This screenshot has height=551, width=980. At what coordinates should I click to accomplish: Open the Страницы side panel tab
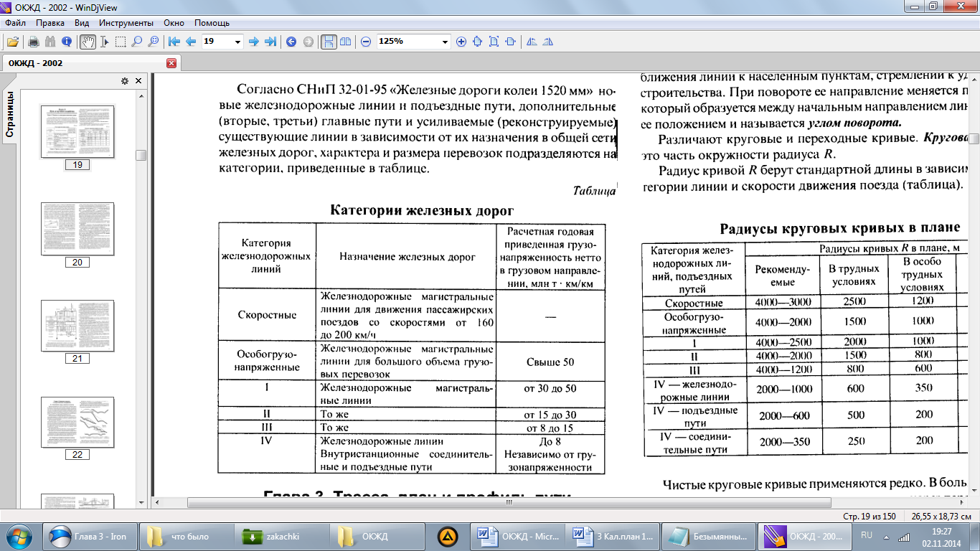click(10, 114)
